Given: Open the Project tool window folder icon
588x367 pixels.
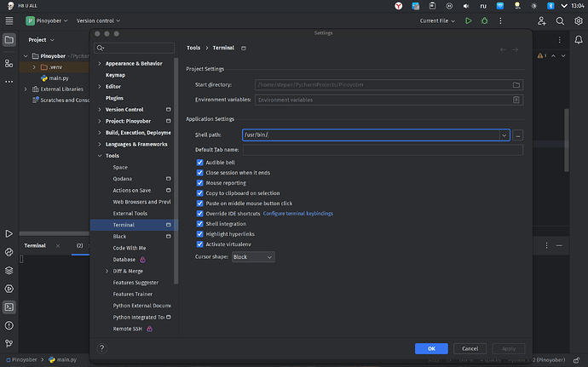Looking at the screenshot, I should coord(9,40).
